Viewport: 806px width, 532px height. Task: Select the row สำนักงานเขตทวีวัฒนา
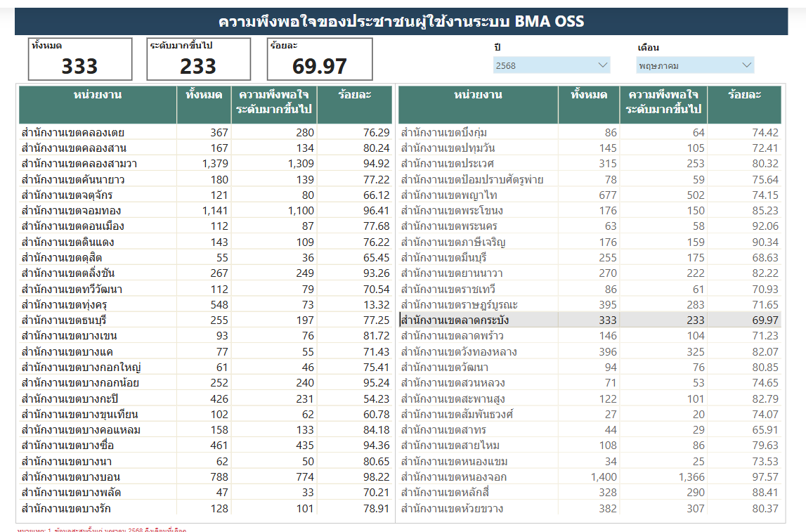point(206,289)
